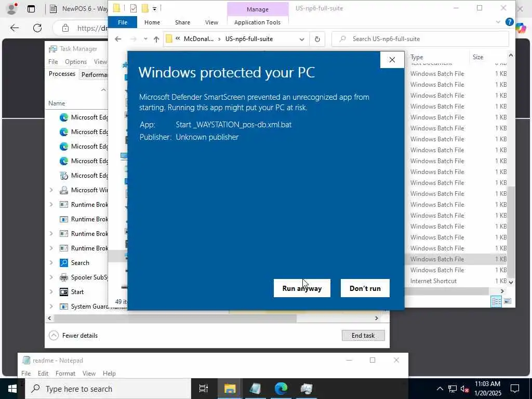Click Run anyway in SmartScreen dialog
This screenshot has width=532, height=399.
tap(302, 288)
